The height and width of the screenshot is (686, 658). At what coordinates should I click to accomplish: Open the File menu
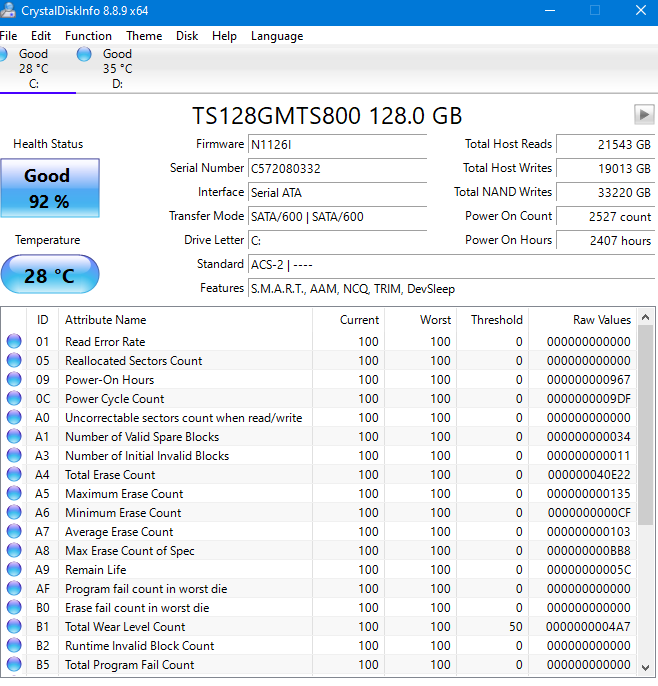click(8, 36)
